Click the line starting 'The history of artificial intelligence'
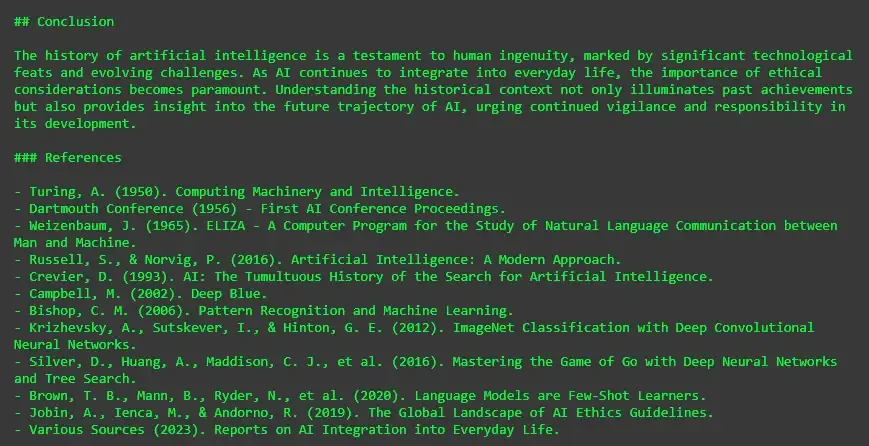This screenshot has width=869, height=446. click(433, 55)
